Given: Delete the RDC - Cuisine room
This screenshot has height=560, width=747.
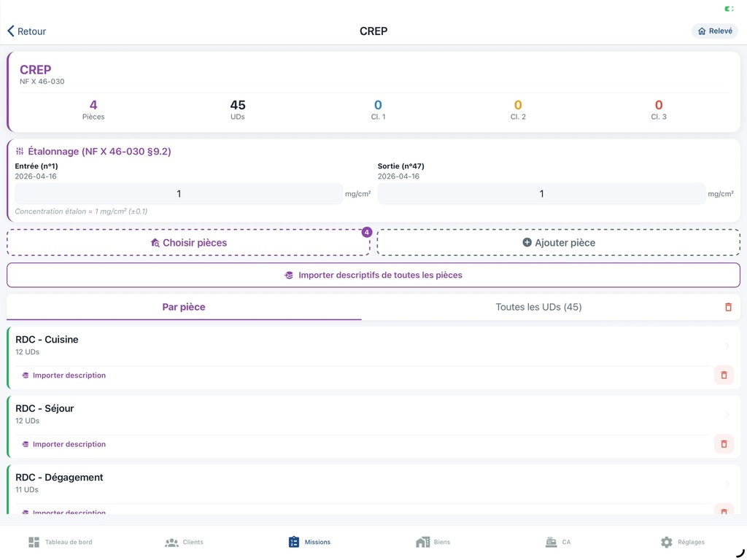Looking at the screenshot, I should 724,375.
